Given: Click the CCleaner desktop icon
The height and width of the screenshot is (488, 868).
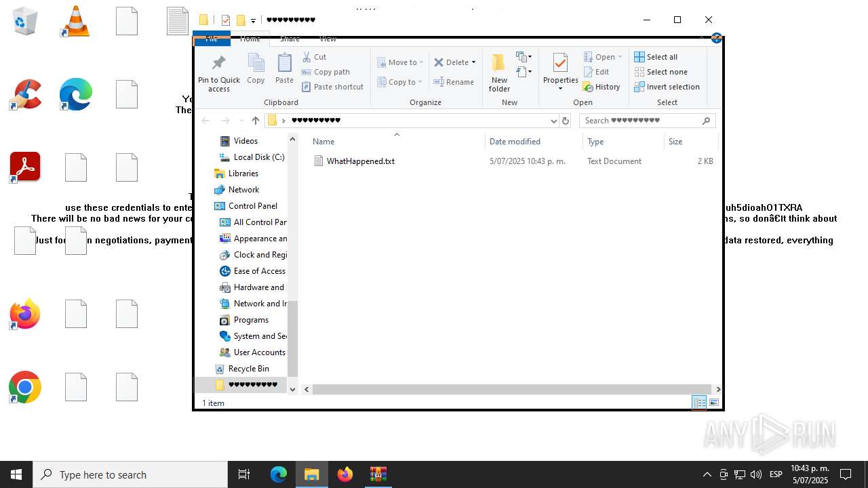Looking at the screenshot, I should 25,94.
